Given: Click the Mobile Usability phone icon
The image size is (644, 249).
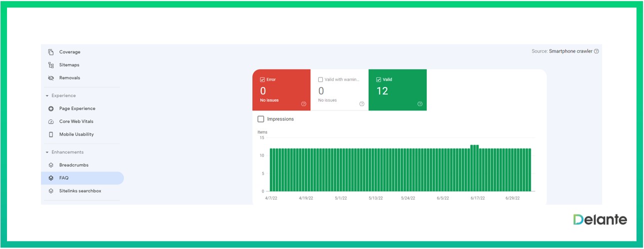Looking at the screenshot, I should tap(51, 134).
